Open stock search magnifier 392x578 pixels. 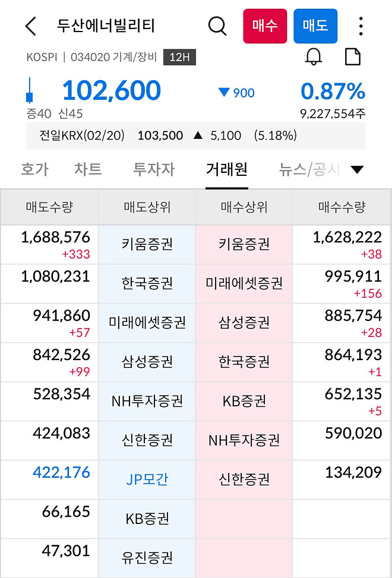point(217,26)
